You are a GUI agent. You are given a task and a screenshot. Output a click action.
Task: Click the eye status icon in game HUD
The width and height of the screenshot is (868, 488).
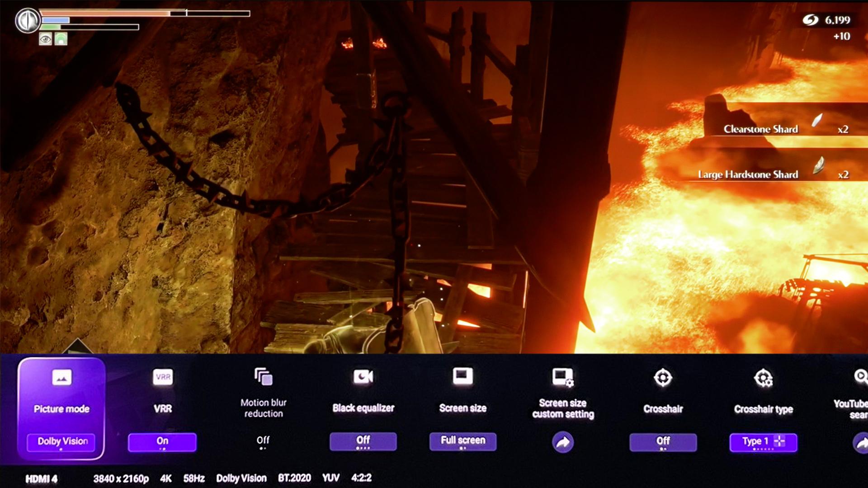click(x=45, y=39)
